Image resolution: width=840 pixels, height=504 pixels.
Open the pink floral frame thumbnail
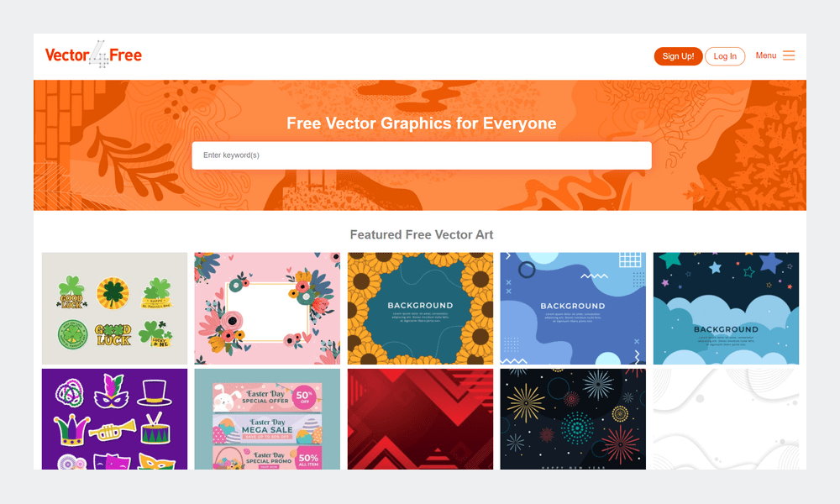267,308
